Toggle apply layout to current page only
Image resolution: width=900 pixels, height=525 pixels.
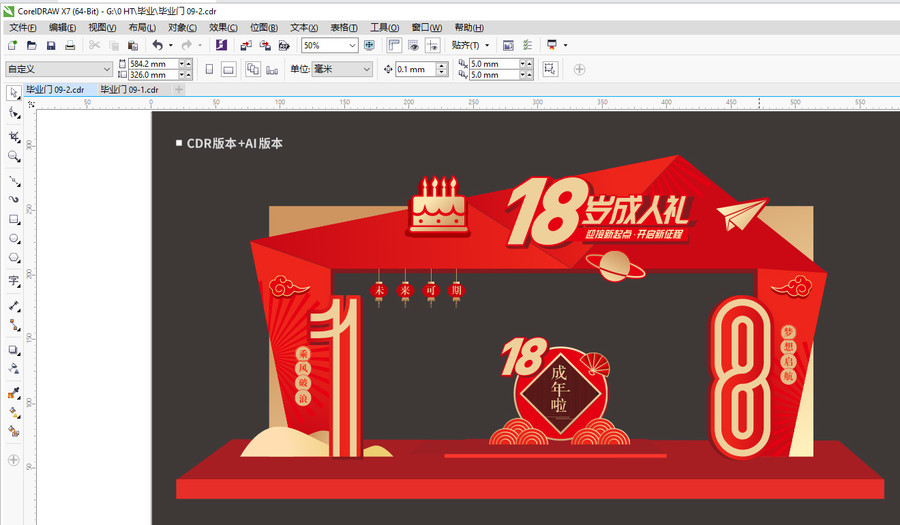click(x=272, y=69)
